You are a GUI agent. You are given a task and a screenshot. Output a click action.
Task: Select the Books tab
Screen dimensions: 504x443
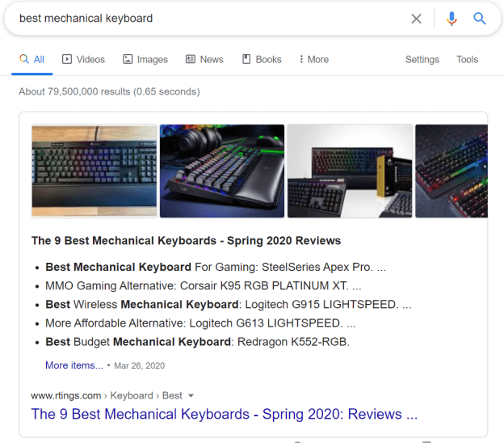click(262, 59)
